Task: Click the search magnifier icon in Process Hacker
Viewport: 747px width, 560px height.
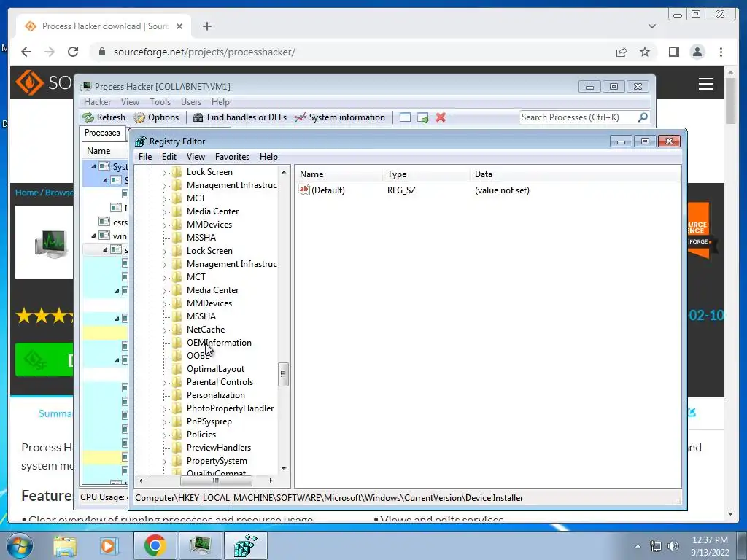Action: click(x=643, y=117)
